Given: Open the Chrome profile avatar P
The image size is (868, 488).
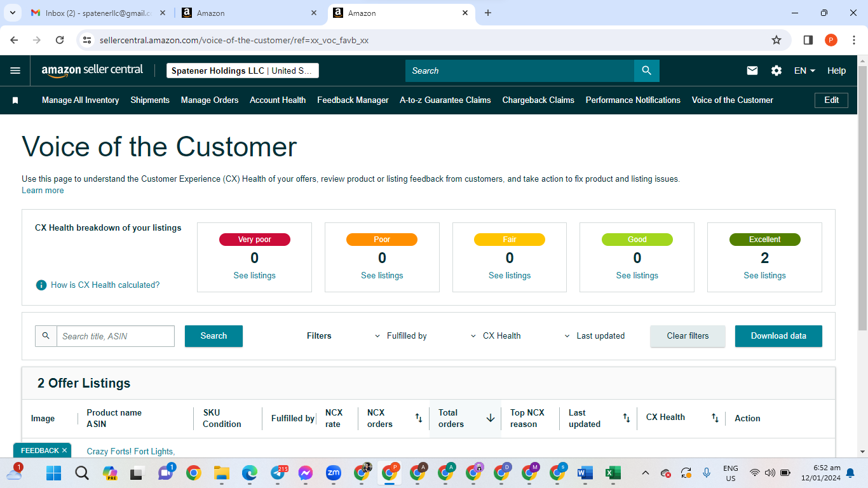Looking at the screenshot, I should [x=831, y=40].
